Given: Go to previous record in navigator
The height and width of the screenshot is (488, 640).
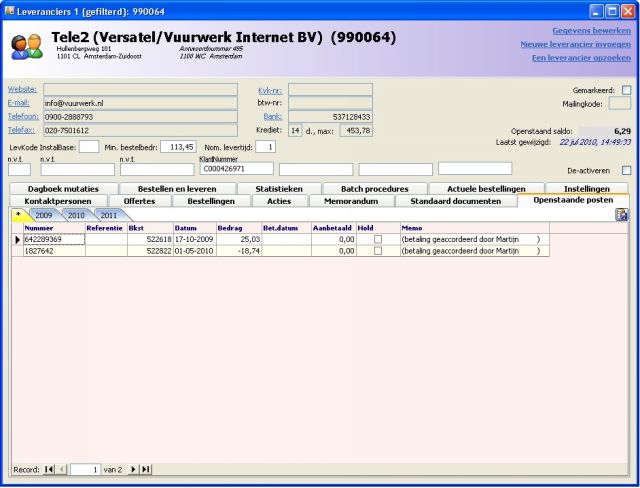Looking at the screenshot, I should point(61,469).
